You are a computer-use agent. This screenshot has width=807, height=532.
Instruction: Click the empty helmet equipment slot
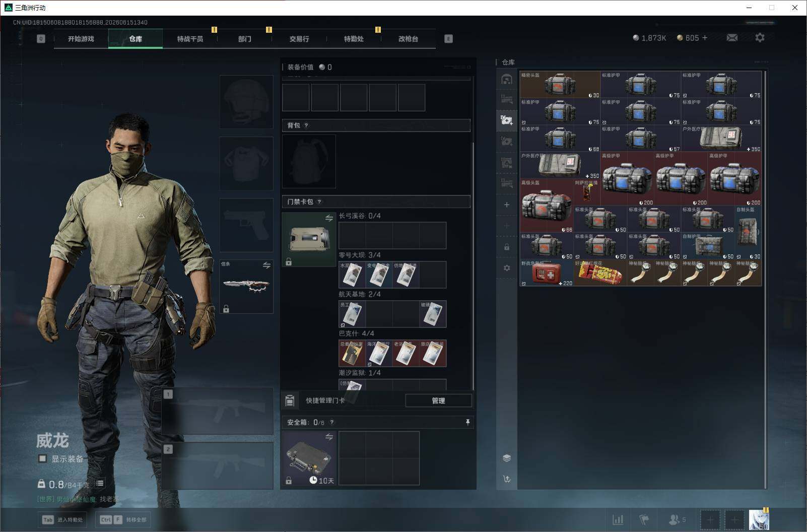pyautogui.click(x=246, y=102)
